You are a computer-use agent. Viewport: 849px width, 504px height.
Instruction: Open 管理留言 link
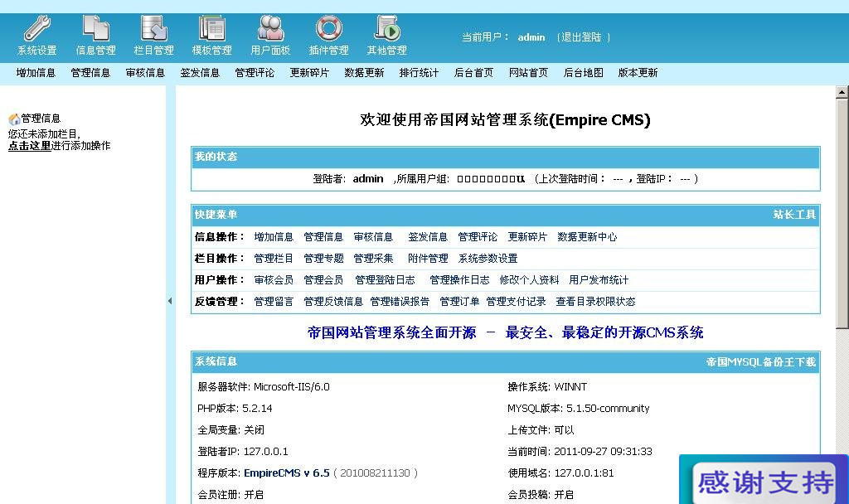[x=274, y=302]
